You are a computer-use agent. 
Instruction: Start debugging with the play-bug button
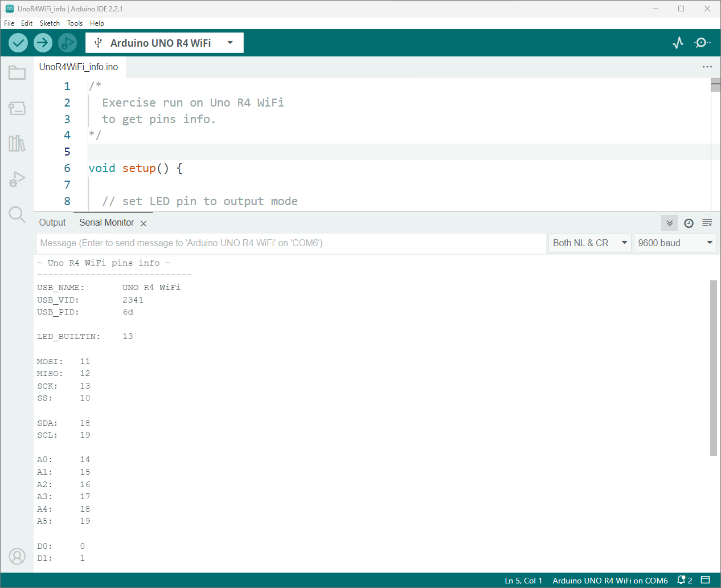point(67,43)
